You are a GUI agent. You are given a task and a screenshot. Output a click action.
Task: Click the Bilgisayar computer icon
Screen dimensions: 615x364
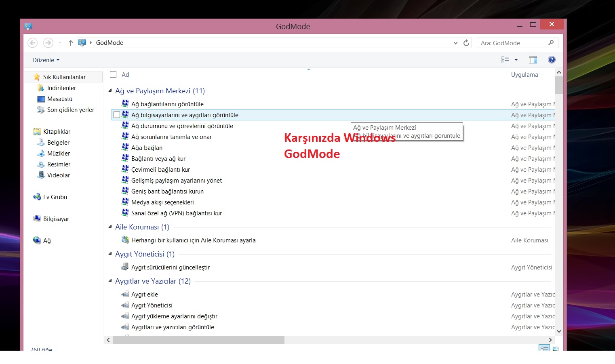click(x=37, y=219)
